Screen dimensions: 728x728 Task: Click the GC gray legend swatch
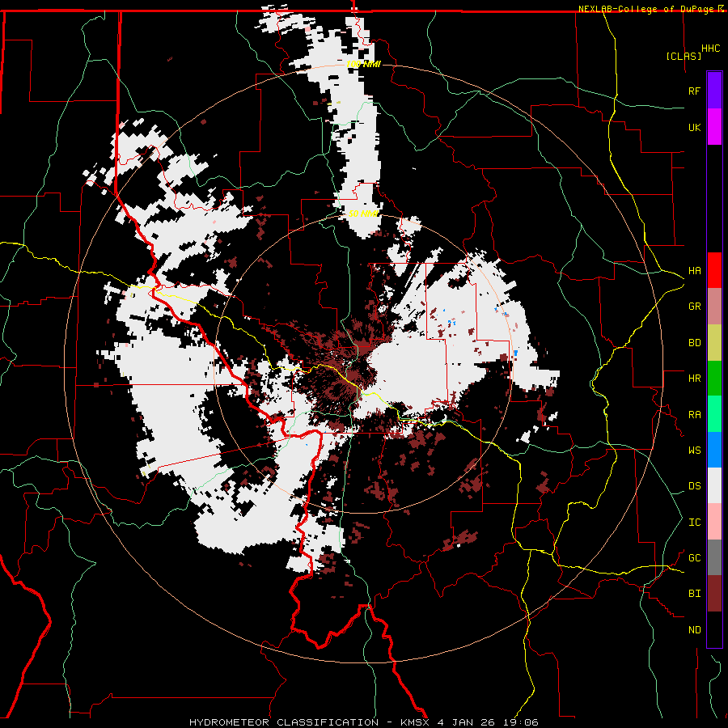(x=714, y=557)
